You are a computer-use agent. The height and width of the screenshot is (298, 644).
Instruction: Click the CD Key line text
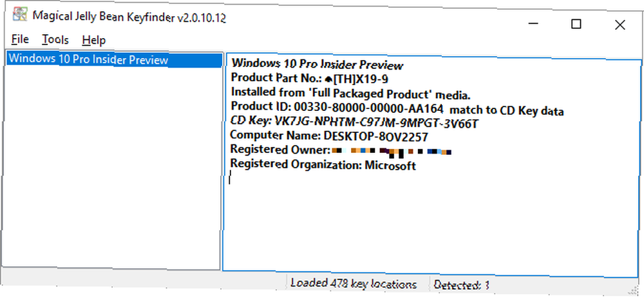tap(355, 123)
